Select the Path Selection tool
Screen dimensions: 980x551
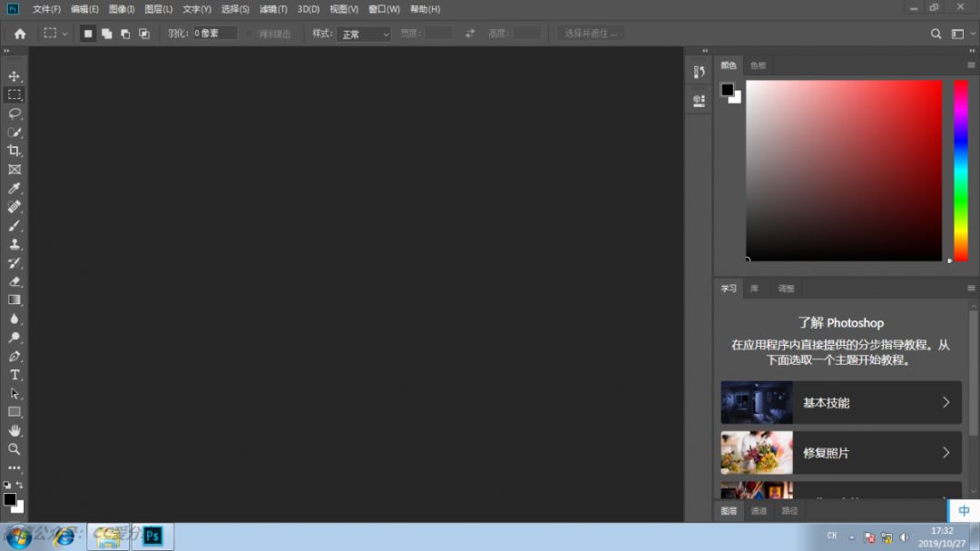coord(15,393)
